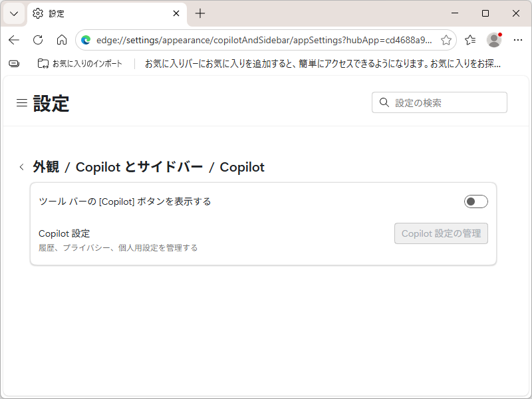The image size is (532, 399).
Task: Open the Settings hamburger menu icon
Action: click(22, 102)
